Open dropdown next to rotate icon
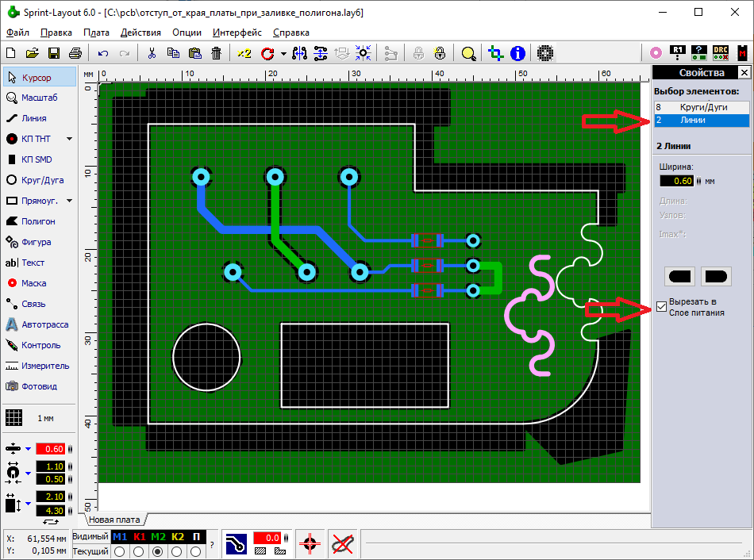754x560 pixels. (283, 54)
